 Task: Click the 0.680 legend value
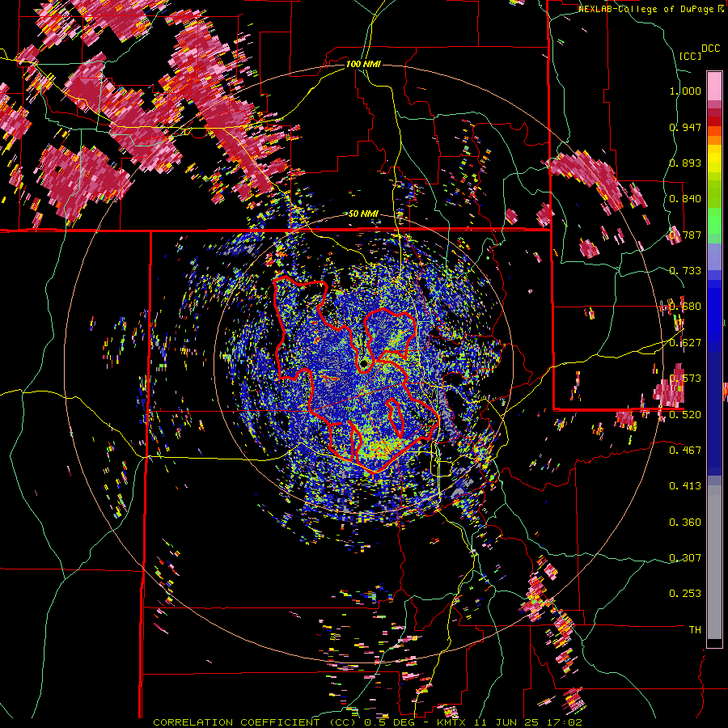point(685,307)
